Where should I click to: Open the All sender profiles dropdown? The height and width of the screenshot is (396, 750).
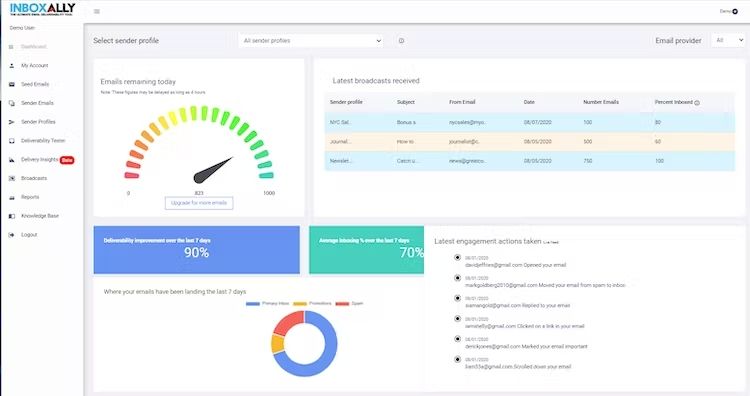[x=311, y=41]
